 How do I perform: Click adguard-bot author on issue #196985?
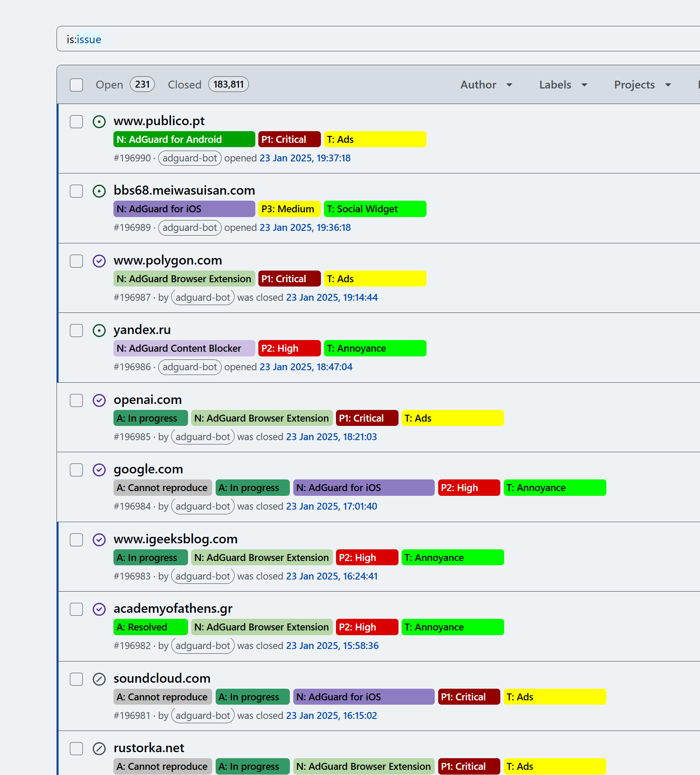pos(203,437)
